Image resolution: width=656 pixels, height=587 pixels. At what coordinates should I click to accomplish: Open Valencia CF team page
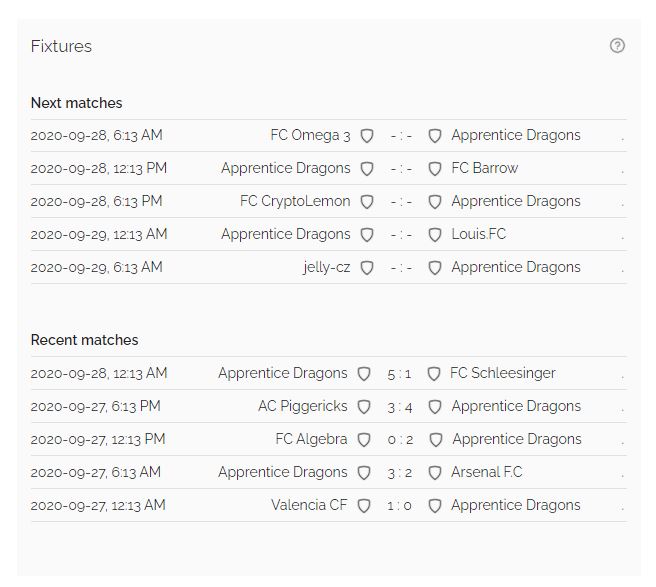pos(309,505)
